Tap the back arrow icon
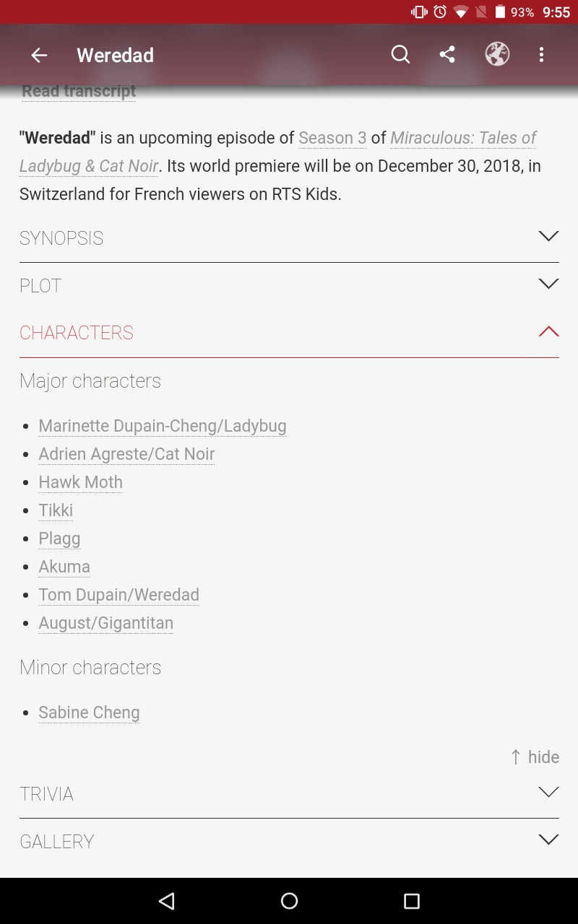Image resolution: width=578 pixels, height=924 pixels. pyautogui.click(x=39, y=56)
